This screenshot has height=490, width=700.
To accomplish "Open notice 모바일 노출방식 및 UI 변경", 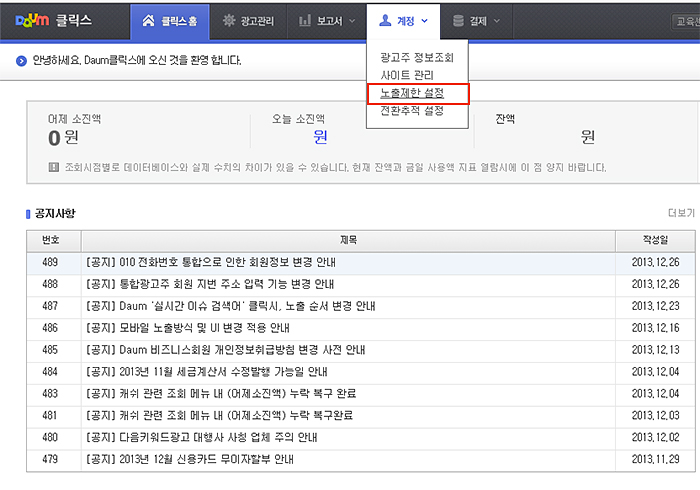I will tap(188, 328).
